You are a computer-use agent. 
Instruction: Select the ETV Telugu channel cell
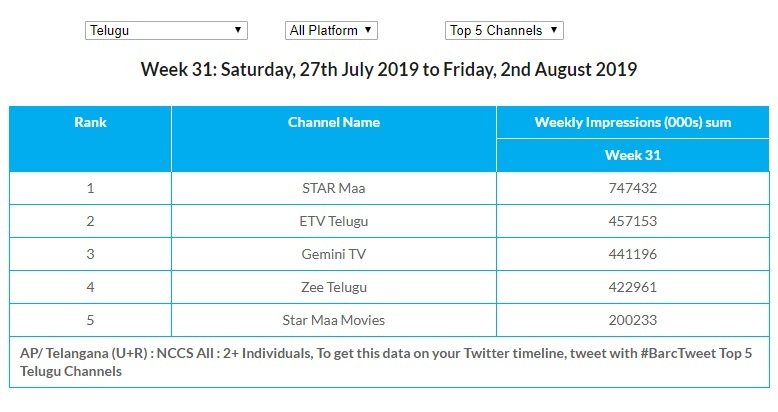tap(334, 221)
